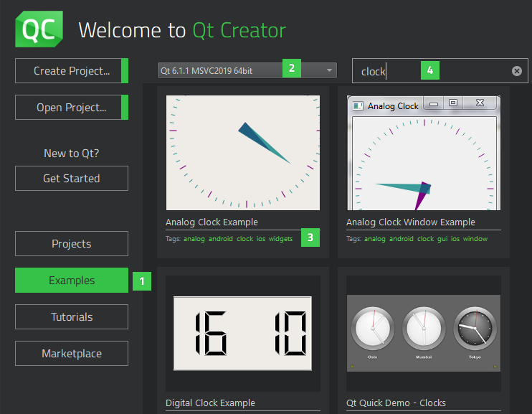532x414 pixels.
Task: Click window tag under Analog Clock Window Example
Action: [475, 239]
